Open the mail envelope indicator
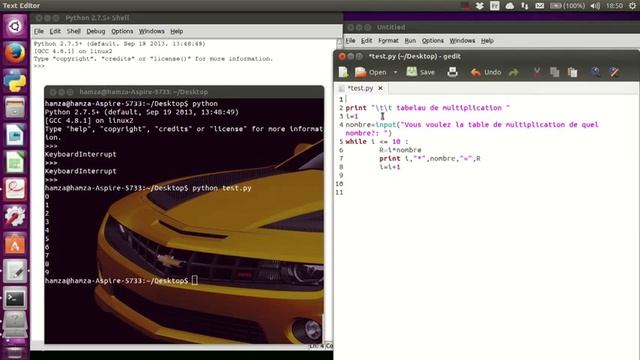 tap(539, 6)
